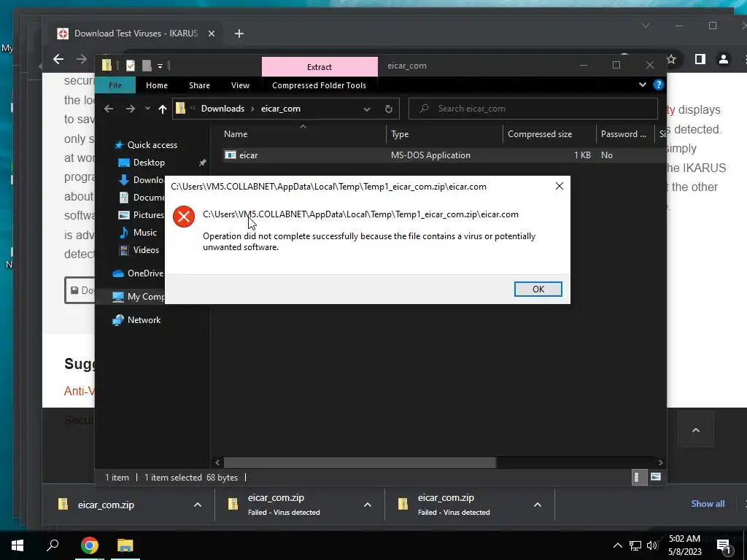The width and height of the screenshot is (747, 560).
Task: Switch to large icons view in status bar
Action: [656, 477]
